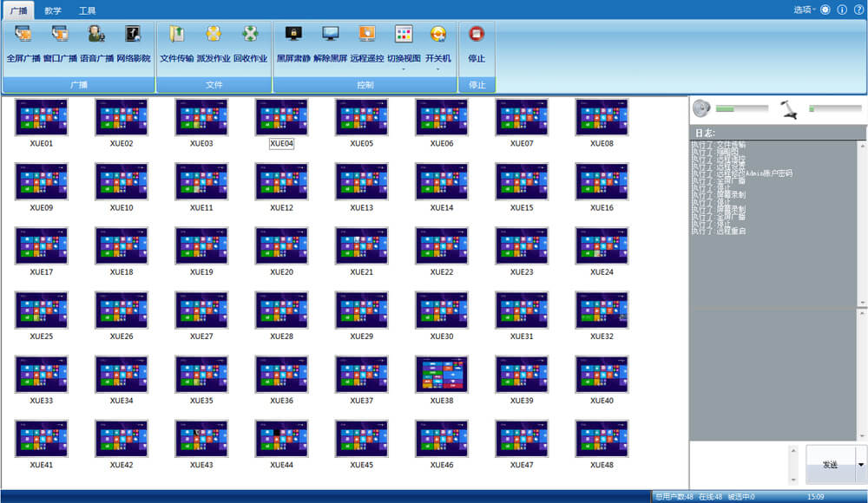Enable 黑屏肃静 black screen
868x503 pixels.
click(293, 42)
